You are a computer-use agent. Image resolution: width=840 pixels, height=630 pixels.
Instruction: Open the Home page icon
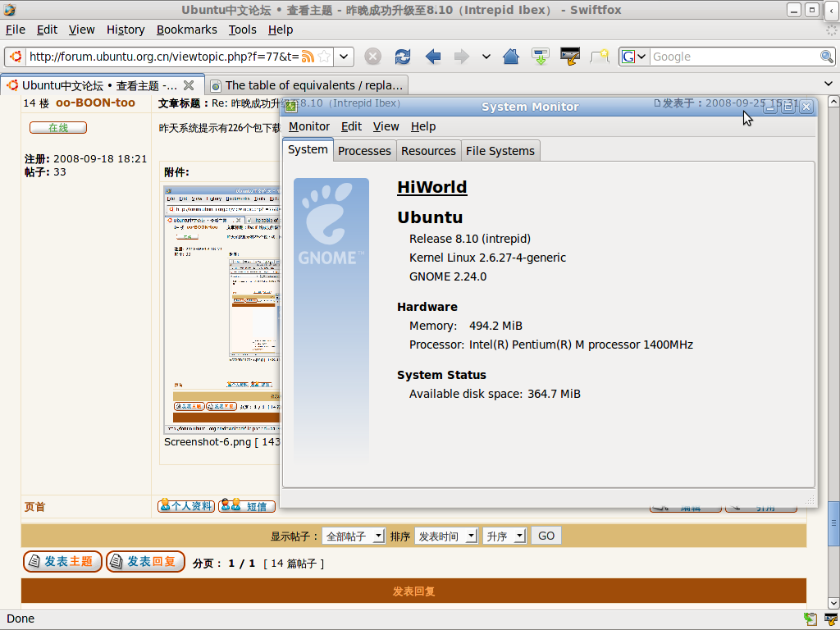coord(511,57)
